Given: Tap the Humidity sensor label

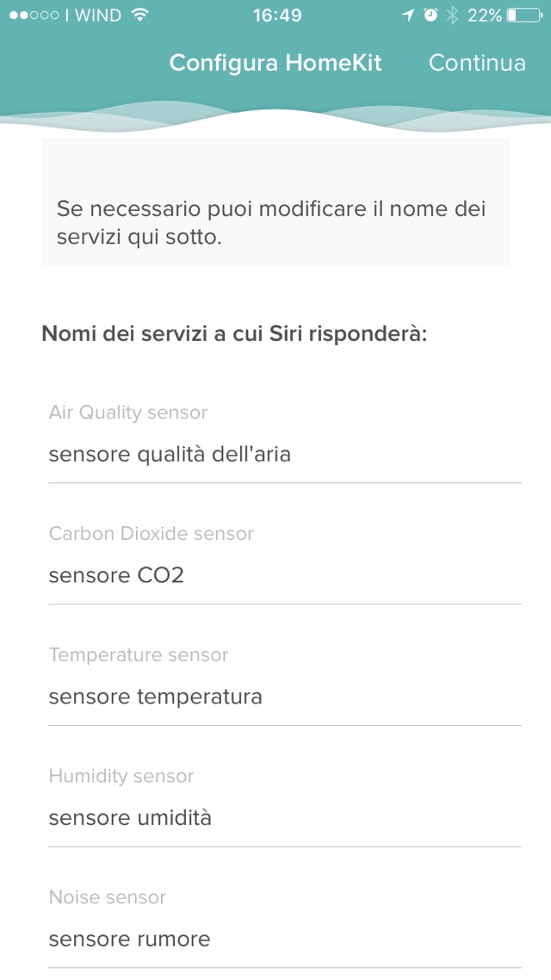Looking at the screenshot, I should pos(121,777).
